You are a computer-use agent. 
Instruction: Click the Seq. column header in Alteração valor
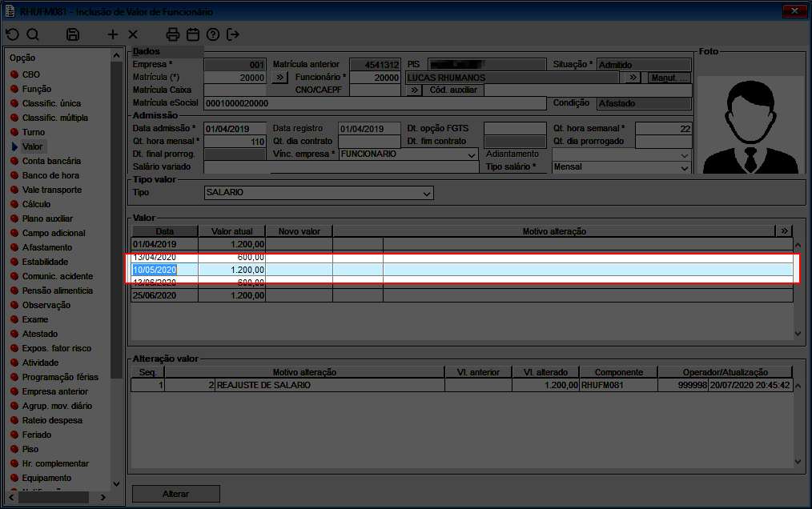click(148, 372)
